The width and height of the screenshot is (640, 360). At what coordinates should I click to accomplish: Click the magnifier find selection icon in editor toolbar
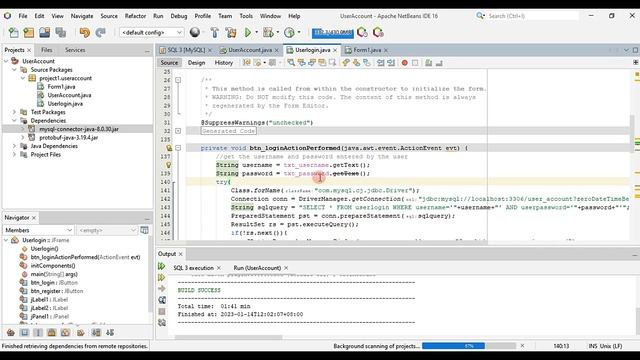[291, 62]
